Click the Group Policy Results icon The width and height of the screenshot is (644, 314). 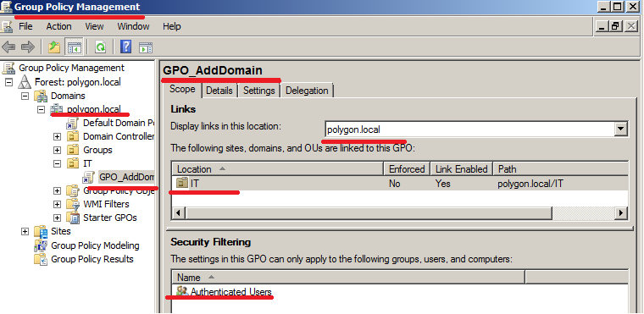pyautogui.click(x=41, y=259)
